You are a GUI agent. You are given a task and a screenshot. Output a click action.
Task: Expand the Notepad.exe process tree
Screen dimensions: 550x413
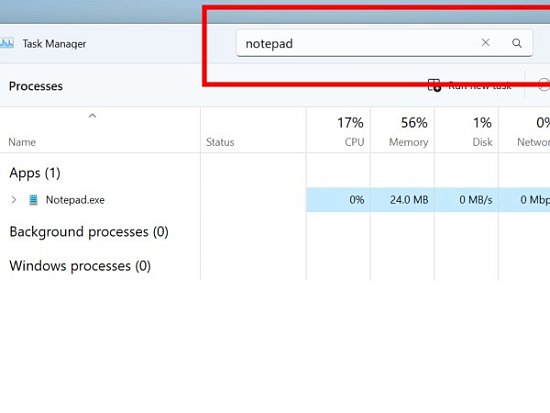14,200
